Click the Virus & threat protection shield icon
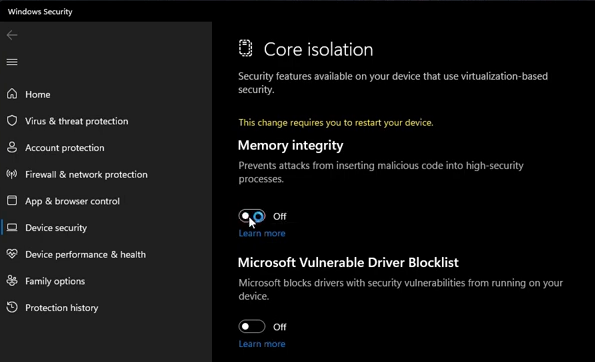Screen dimensions: 595x362 pos(12,121)
